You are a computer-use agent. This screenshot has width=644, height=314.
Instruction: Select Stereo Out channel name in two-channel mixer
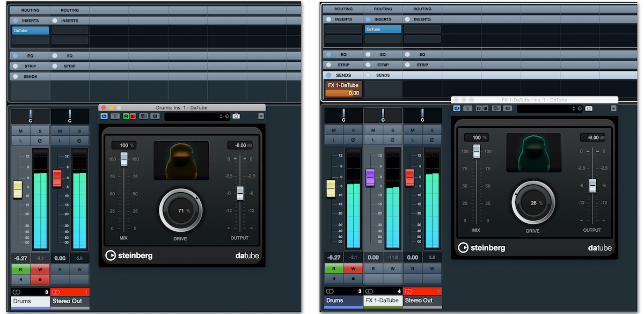pos(70,301)
